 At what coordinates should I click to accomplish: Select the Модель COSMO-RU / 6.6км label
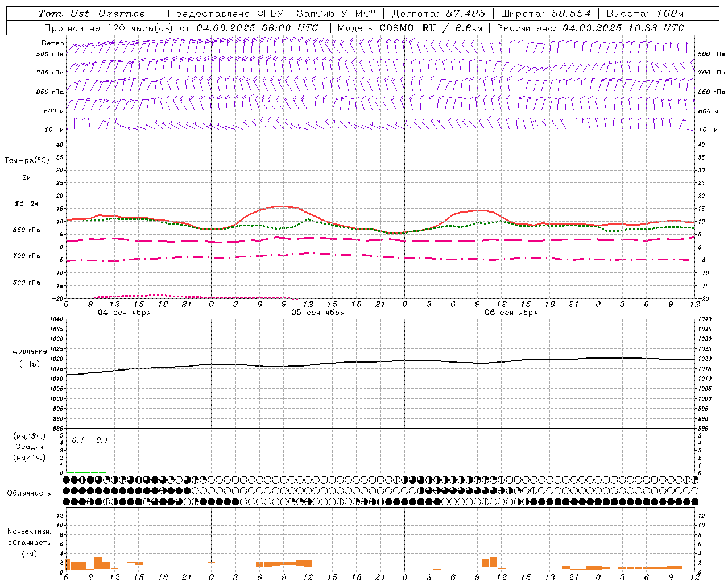pyautogui.click(x=409, y=28)
